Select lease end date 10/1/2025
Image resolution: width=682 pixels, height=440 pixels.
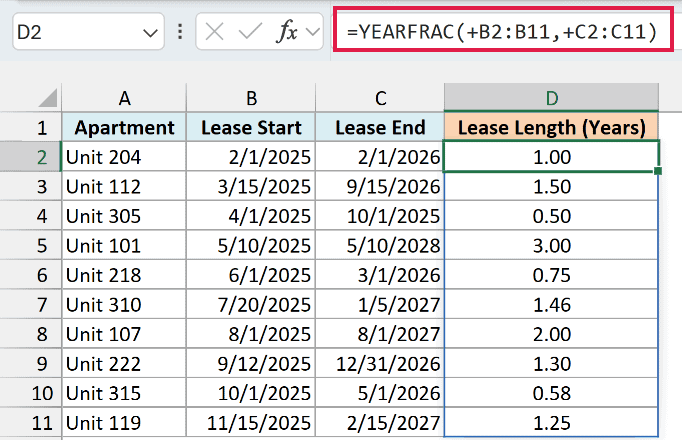coord(380,216)
